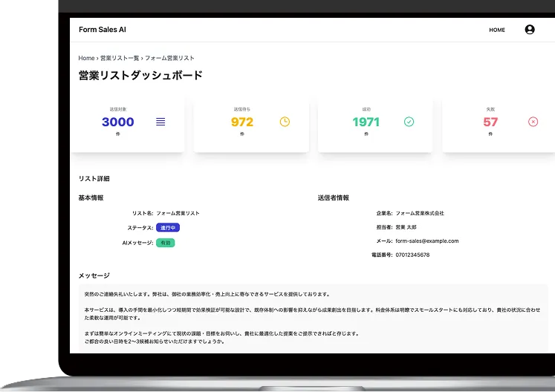This screenshot has width=555, height=392.
Task: Click the 972 pending count
Action: click(x=241, y=122)
